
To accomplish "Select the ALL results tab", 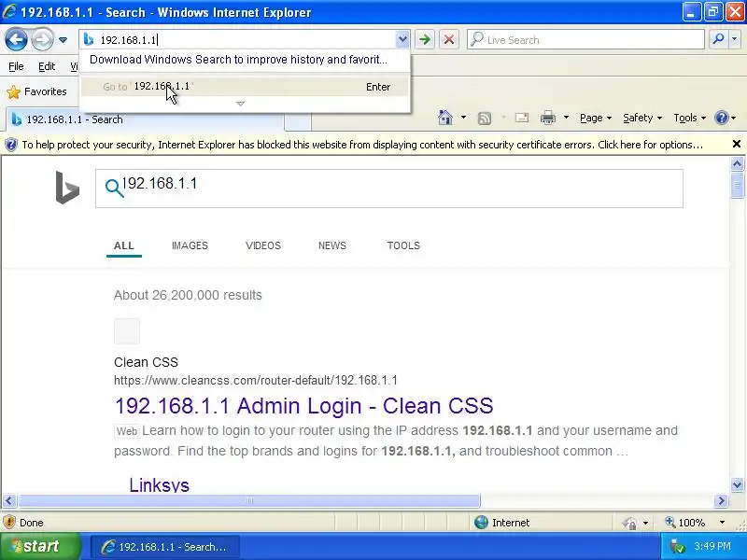I will tap(124, 245).
